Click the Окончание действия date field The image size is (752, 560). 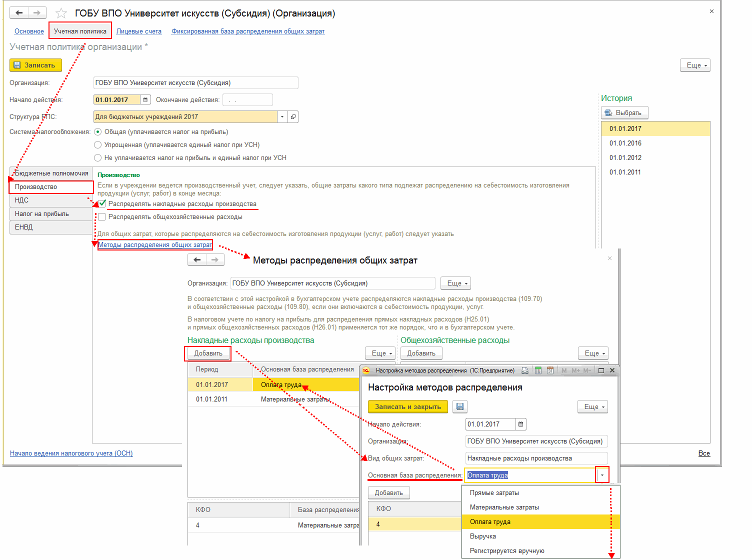coord(247,100)
